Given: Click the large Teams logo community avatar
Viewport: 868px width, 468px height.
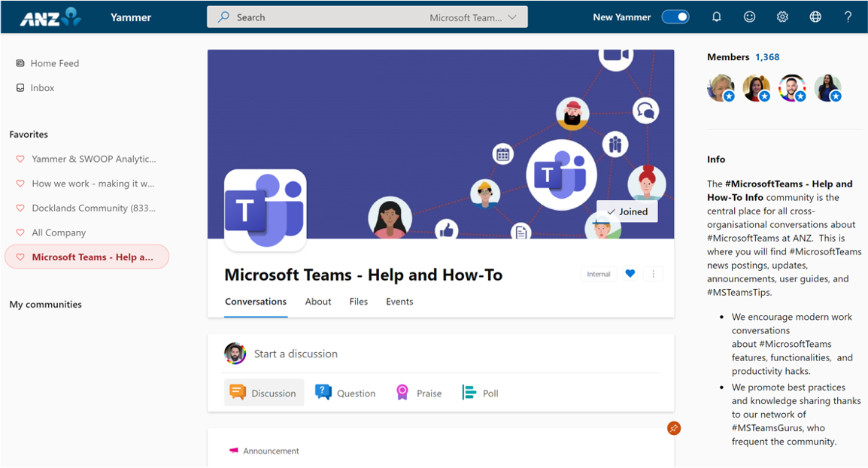Looking at the screenshot, I should (266, 211).
